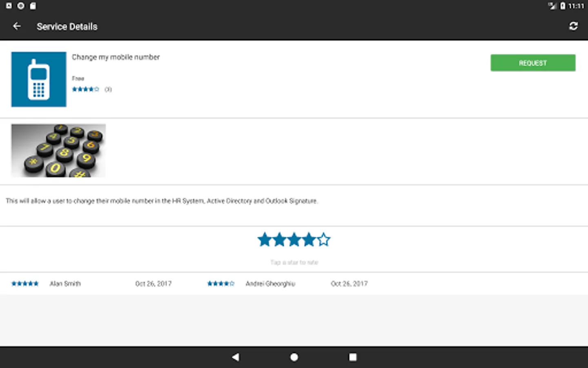588x368 pixels.
Task: Select the 'Change my mobile number' title
Action: [x=116, y=57]
